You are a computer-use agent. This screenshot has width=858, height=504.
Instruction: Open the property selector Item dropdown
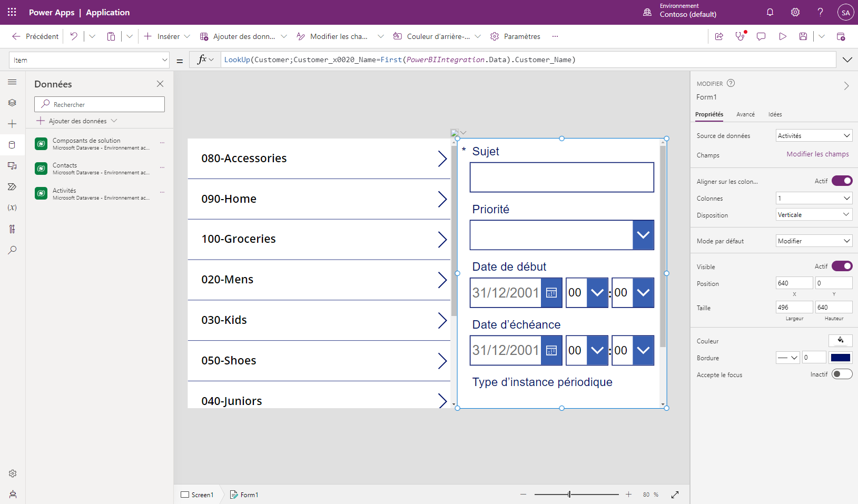[89, 60]
